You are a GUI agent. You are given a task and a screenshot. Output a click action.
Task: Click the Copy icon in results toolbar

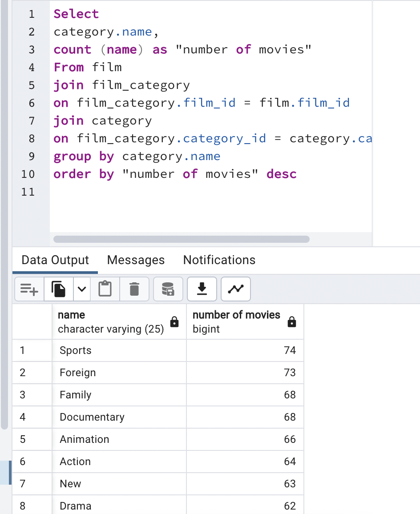58,289
